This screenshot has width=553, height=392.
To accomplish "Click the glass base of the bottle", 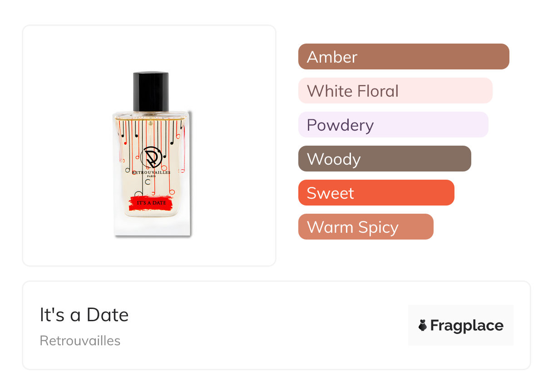I will (151, 226).
